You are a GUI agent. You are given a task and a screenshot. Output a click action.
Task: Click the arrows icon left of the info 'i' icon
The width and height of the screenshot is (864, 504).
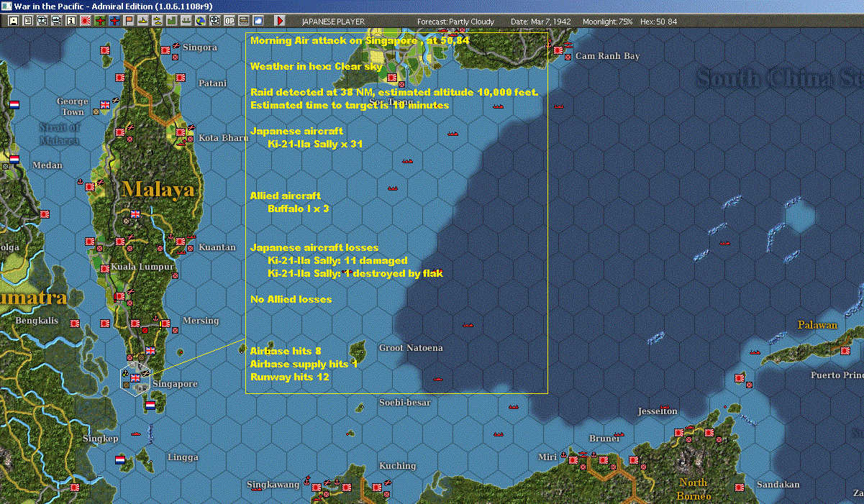[x=57, y=22]
